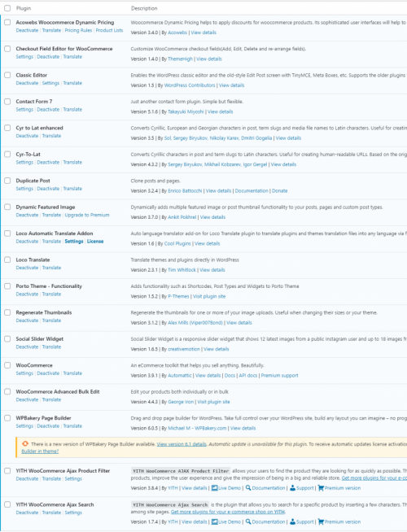Click the Live Demo icon for YITH Ajax Search
407x532 pixels.
click(x=214, y=521)
